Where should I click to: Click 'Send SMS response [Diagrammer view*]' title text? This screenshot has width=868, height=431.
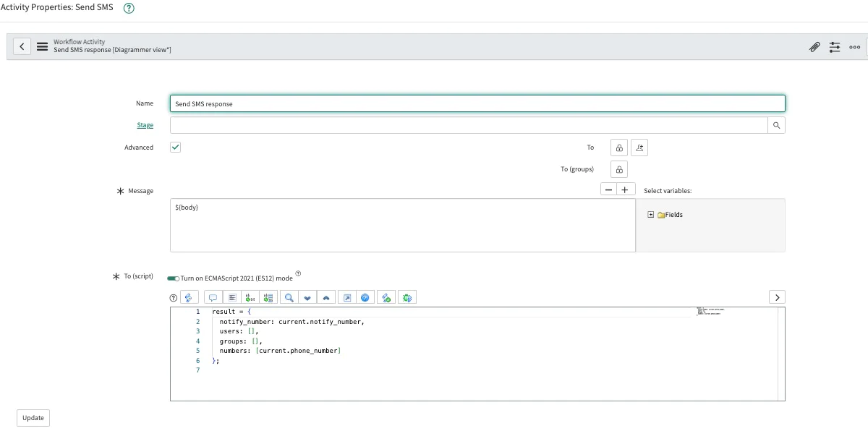click(112, 50)
